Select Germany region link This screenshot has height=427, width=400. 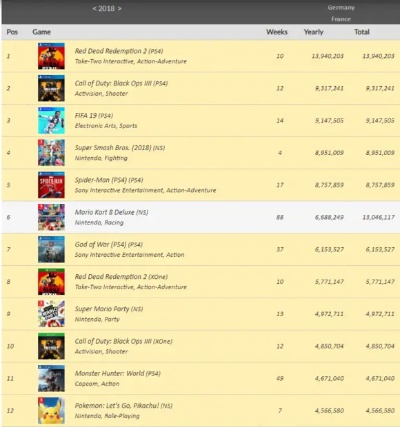click(341, 8)
